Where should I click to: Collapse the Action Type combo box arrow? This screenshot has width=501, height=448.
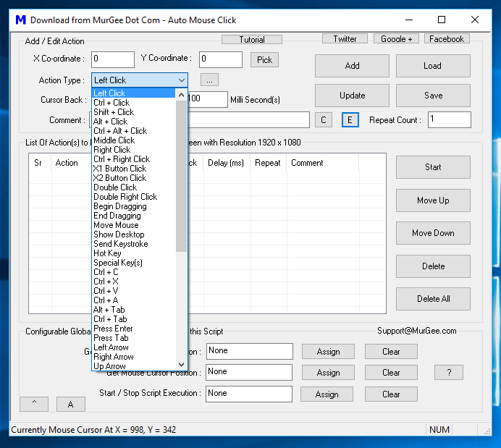pyautogui.click(x=182, y=80)
